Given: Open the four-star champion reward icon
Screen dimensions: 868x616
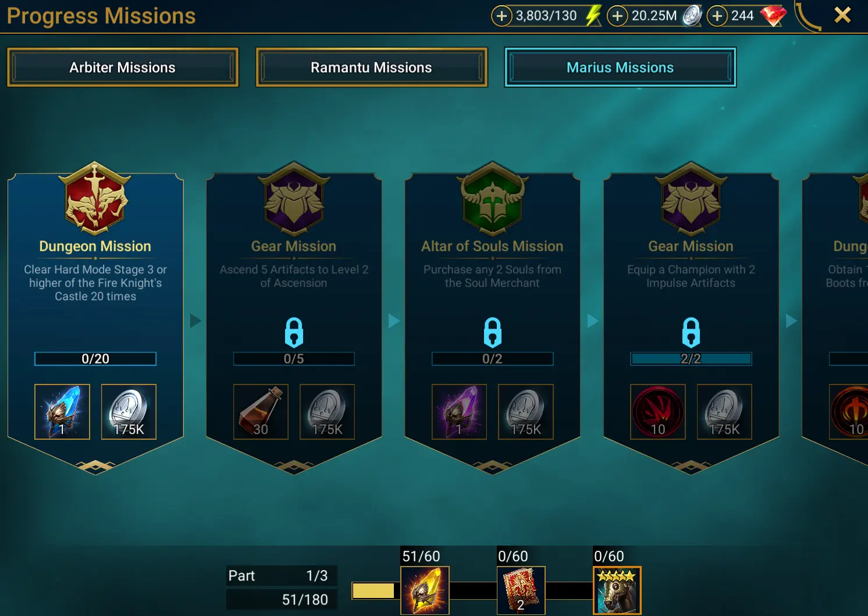Looking at the screenshot, I should tap(617, 590).
